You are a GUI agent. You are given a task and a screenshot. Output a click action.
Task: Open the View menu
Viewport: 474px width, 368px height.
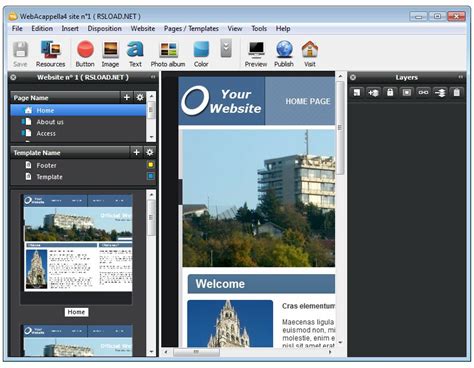[235, 29]
